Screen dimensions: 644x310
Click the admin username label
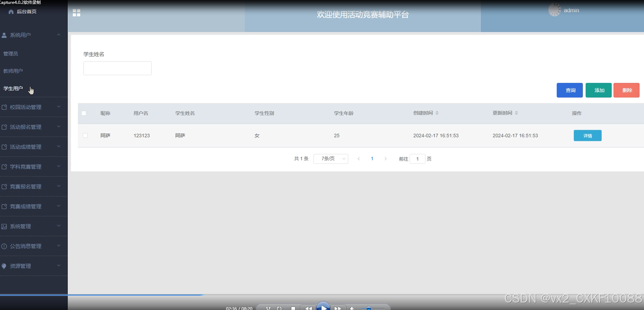click(x=571, y=10)
